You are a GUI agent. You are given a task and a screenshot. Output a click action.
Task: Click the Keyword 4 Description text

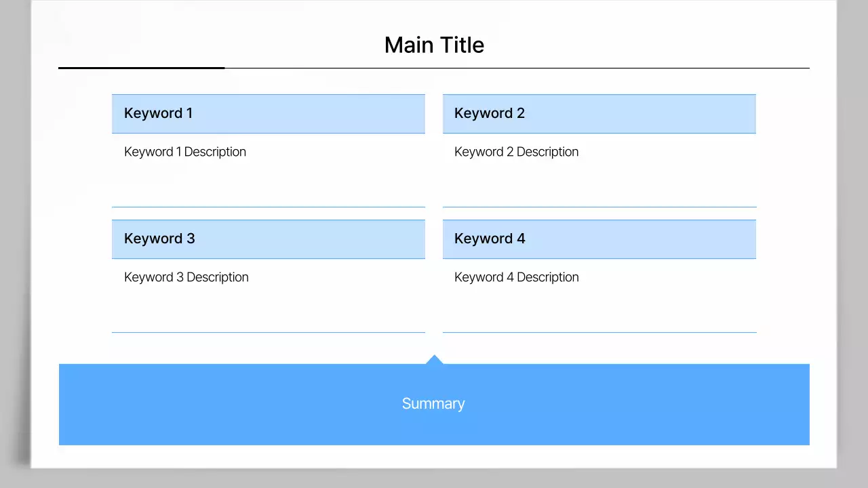point(516,277)
